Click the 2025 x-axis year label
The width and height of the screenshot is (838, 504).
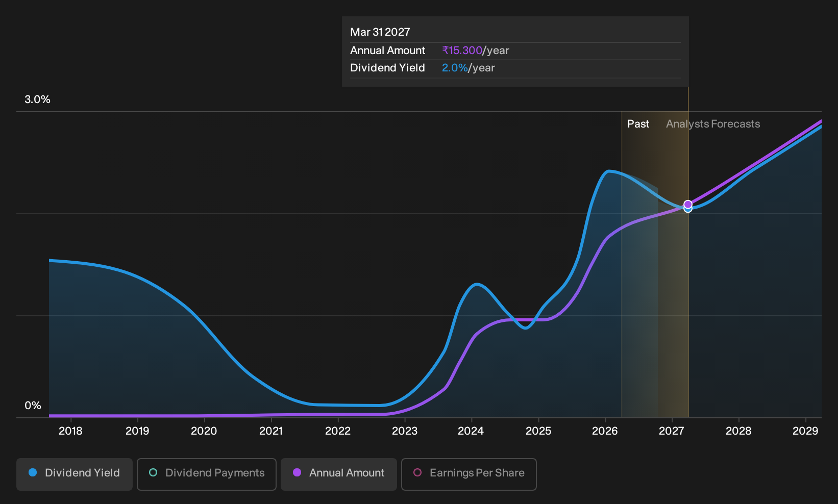pos(538,431)
